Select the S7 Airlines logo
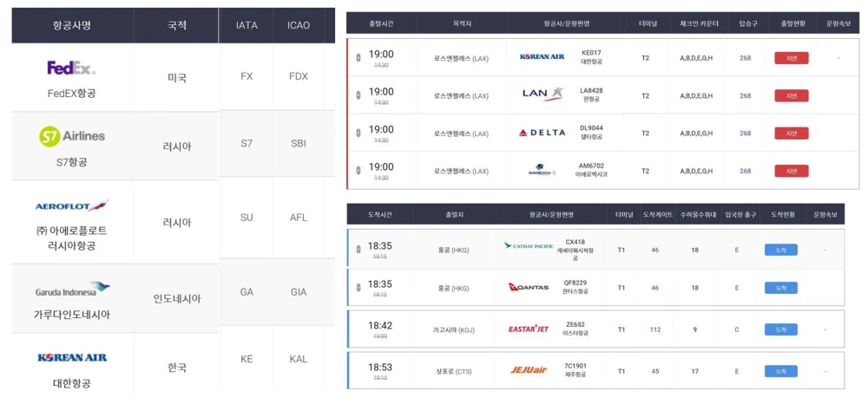The image size is (868, 404). (71, 136)
